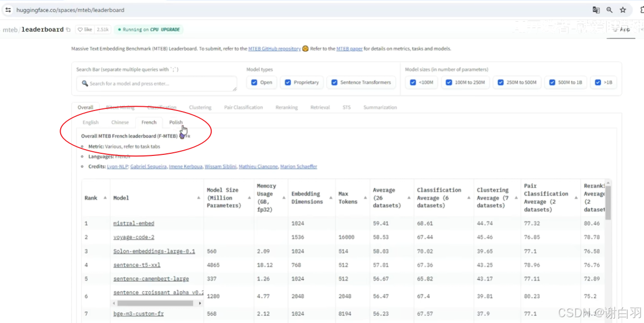Viewport: 644px width, 323px height.
Task: Toggle the Proprietary model type checkbox
Action: click(288, 82)
